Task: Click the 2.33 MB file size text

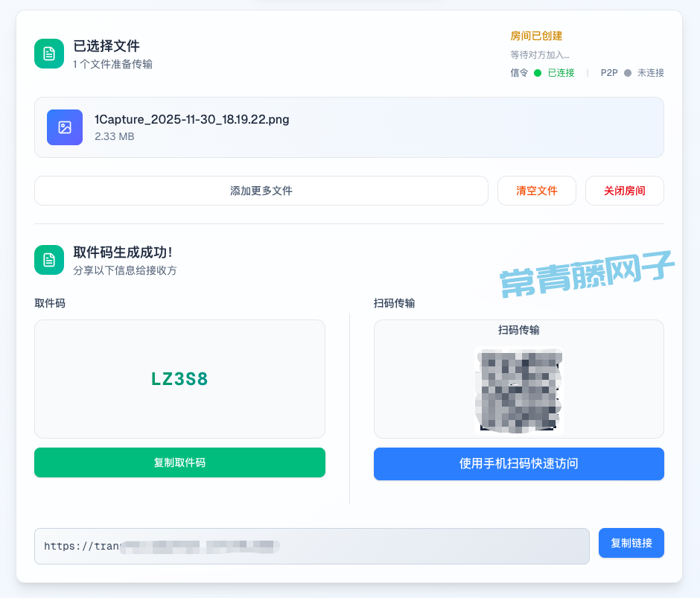Action: (114, 136)
